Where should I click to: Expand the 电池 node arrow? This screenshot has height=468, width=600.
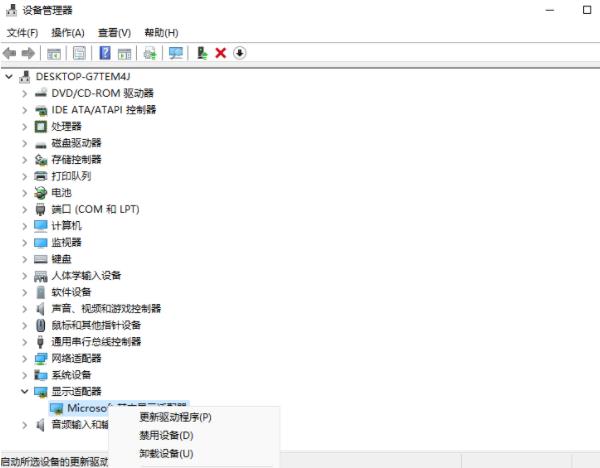point(24,193)
